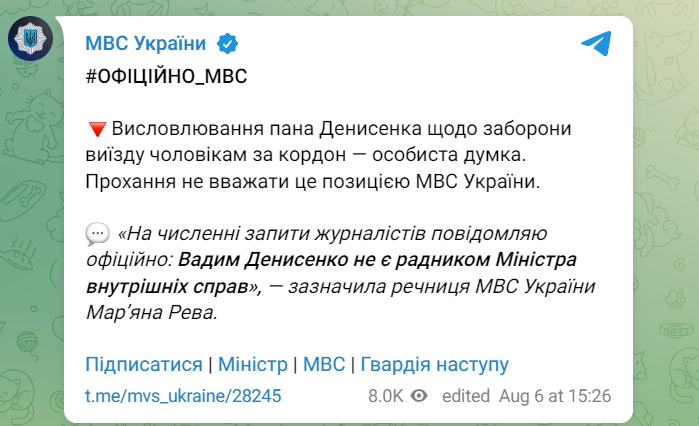Click the speech bubble emoji

click(97, 235)
